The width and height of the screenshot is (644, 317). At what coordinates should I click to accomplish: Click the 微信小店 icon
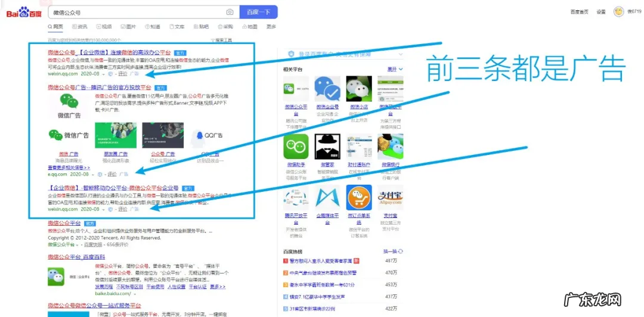pyautogui.click(x=359, y=89)
